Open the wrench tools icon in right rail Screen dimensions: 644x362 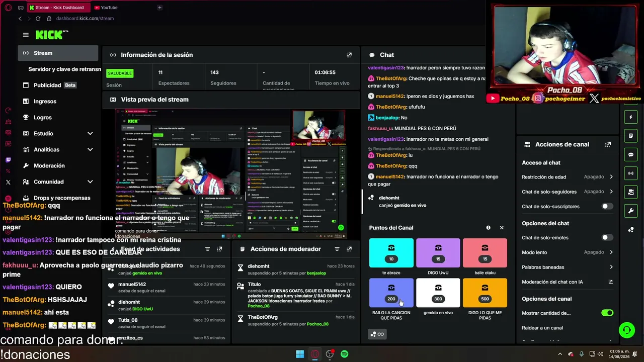pyautogui.click(x=631, y=211)
